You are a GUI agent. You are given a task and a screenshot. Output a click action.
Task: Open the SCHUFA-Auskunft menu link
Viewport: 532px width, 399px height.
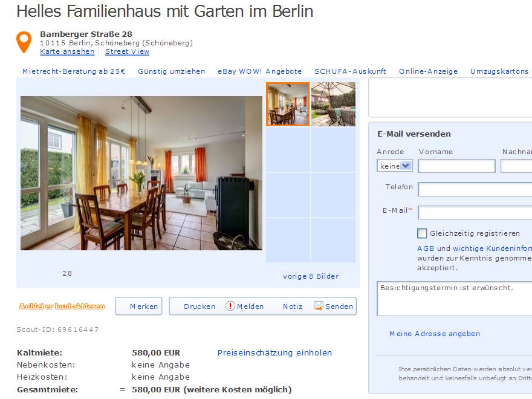click(350, 71)
